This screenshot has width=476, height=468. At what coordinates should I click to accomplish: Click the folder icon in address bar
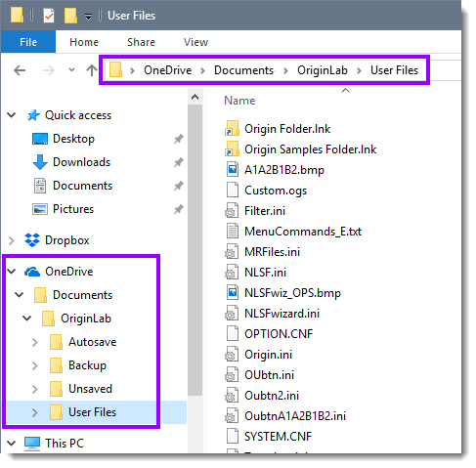tap(115, 69)
